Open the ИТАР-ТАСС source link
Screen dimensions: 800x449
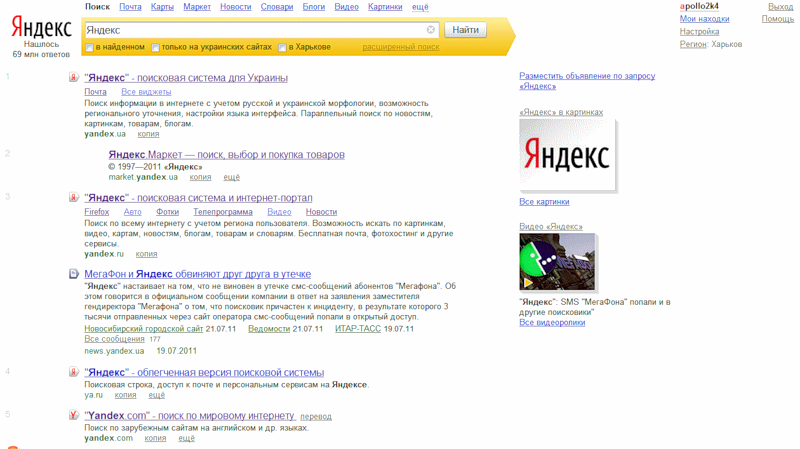tap(358, 329)
